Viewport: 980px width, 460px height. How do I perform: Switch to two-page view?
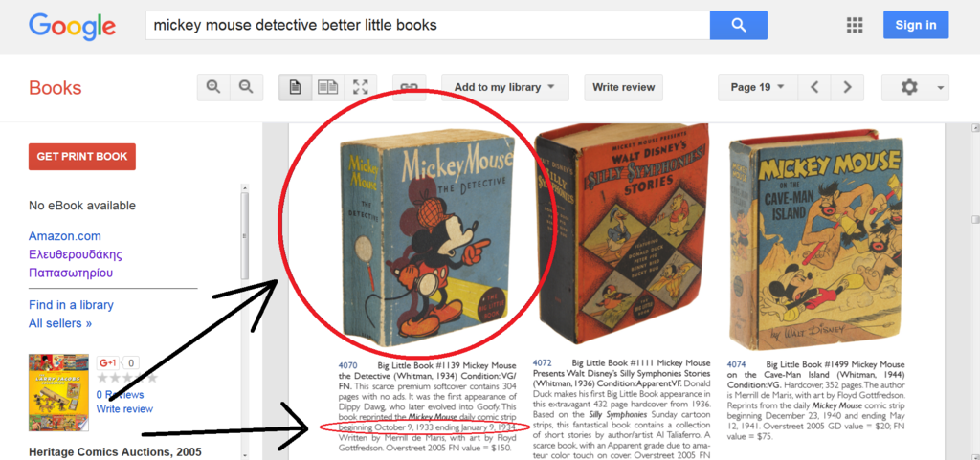click(327, 87)
